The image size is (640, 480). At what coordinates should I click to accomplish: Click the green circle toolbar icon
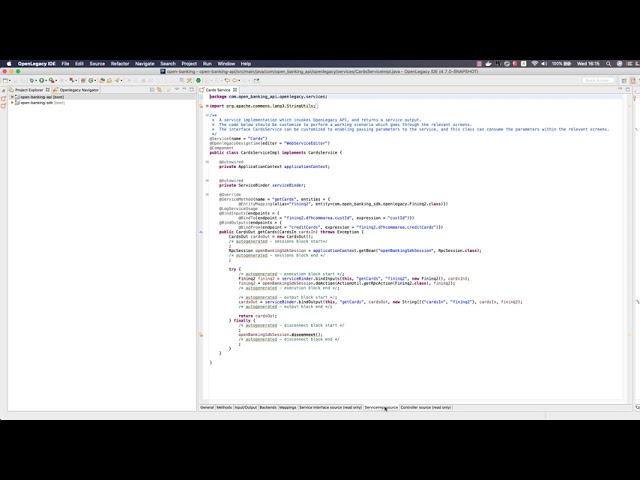[x=198, y=80]
